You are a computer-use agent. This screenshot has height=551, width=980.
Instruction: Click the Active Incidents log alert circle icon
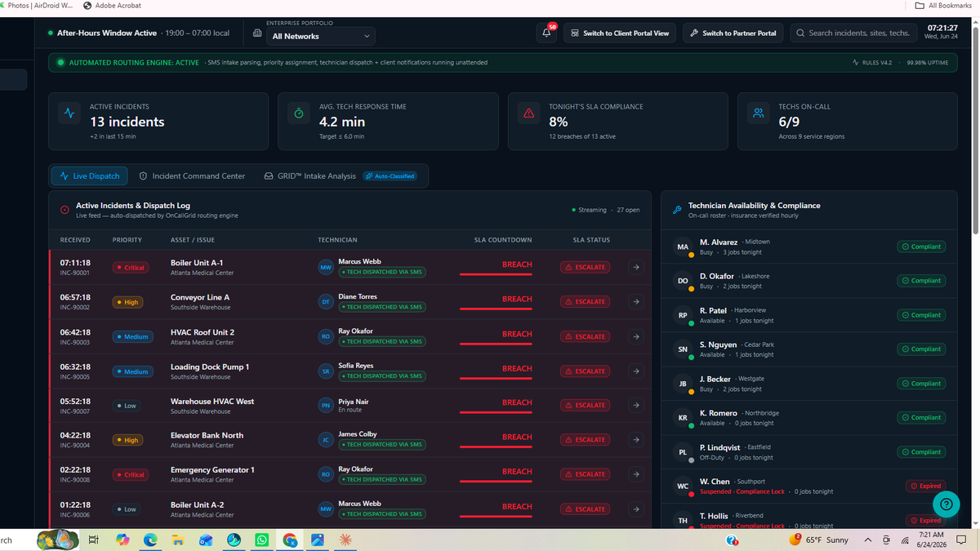pyautogui.click(x=65, y=210)
